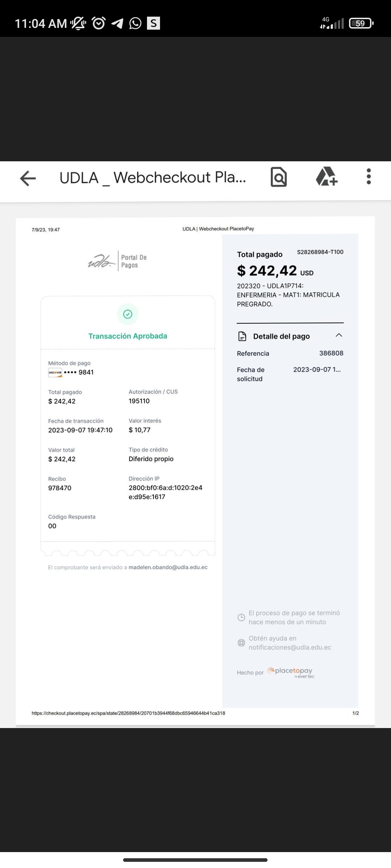Open find in document search icon
The height and width of the screenshot is (868, 391).
pos(278,177)
